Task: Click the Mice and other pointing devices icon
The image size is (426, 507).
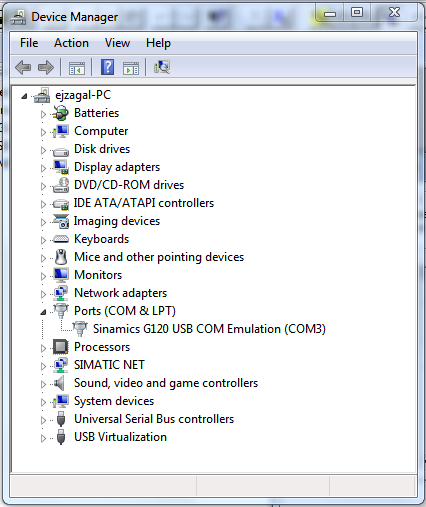Action: click(x=61, y=257)
